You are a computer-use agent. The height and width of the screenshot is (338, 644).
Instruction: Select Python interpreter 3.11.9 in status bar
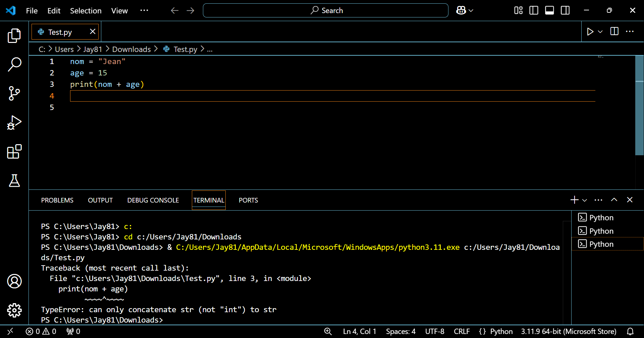(568, 331)
